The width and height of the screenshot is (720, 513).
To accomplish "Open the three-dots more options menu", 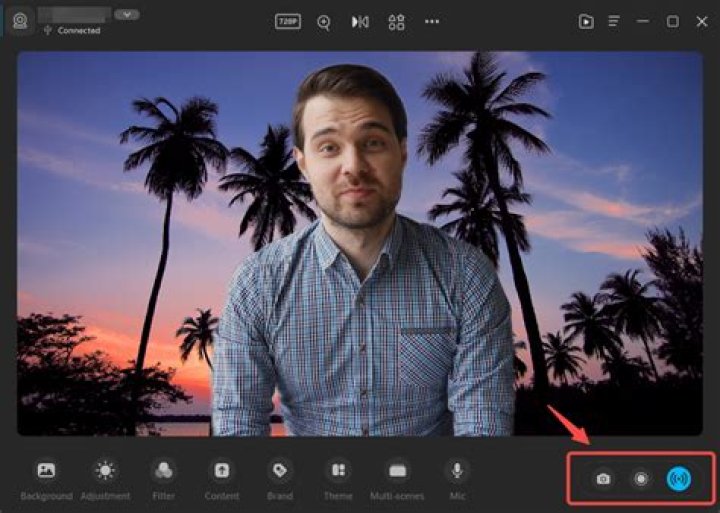I will click(432, 22).
